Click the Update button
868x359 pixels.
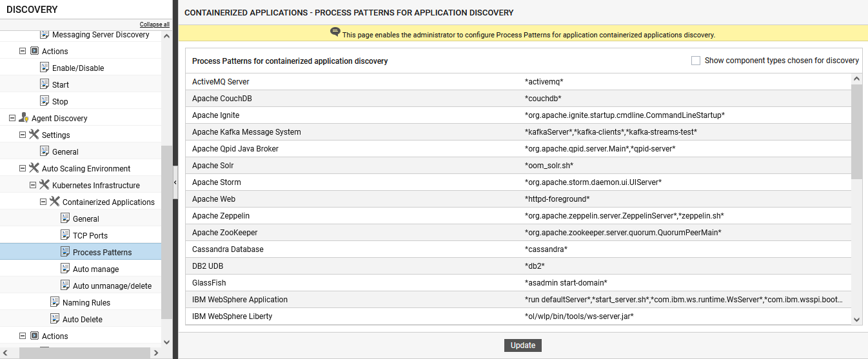[523, 345]
